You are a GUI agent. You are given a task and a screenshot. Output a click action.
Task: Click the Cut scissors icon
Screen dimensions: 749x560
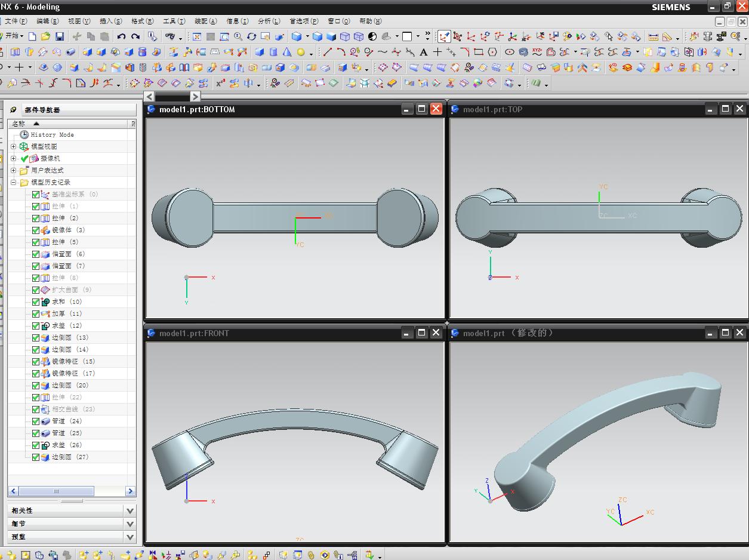click(77, 36)
